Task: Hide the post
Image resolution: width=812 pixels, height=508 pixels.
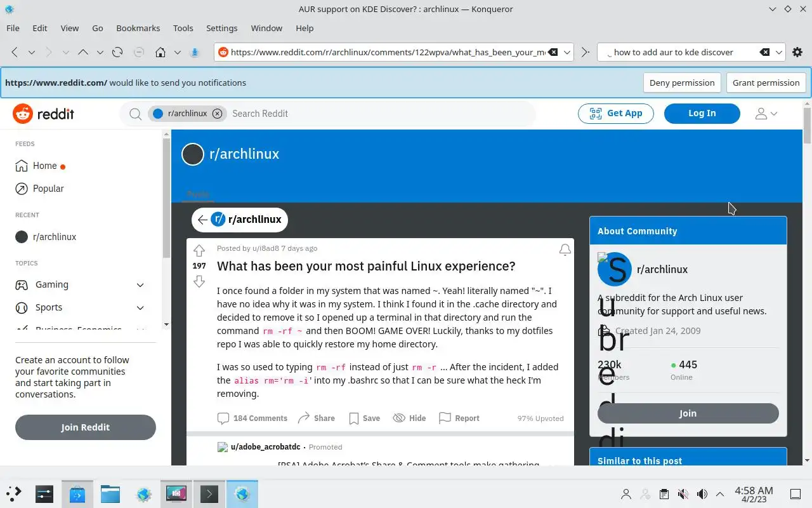Action: tap(410, 418)
